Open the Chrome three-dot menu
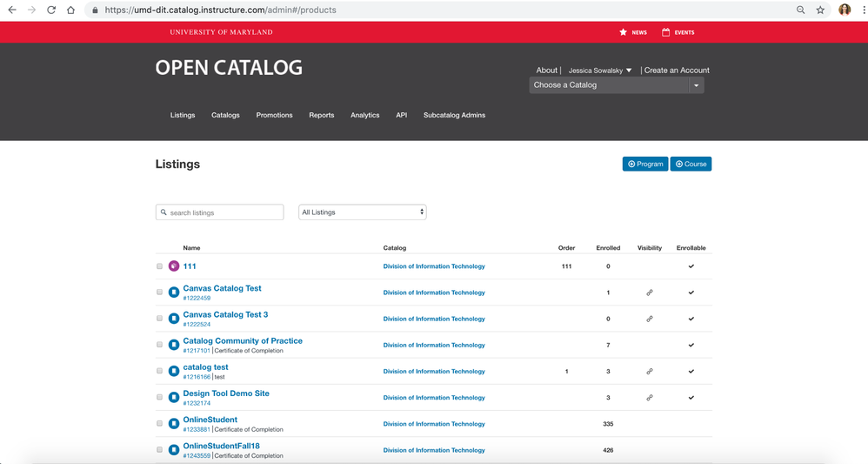 tap(864, 10)
